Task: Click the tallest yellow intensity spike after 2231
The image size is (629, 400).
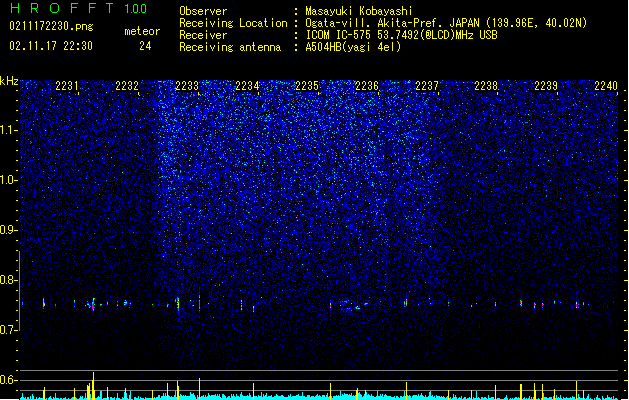Action: click(93, 386)
